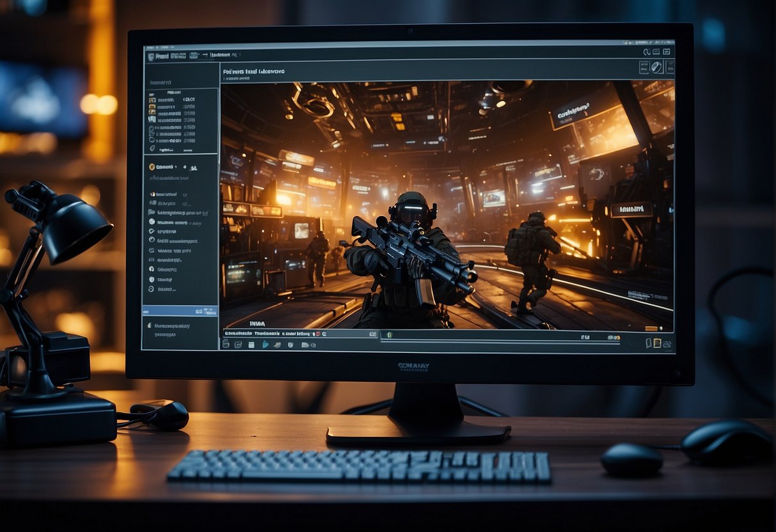
Task: Select the blue highlighted row in left sidebar
Action: (180, 311)
